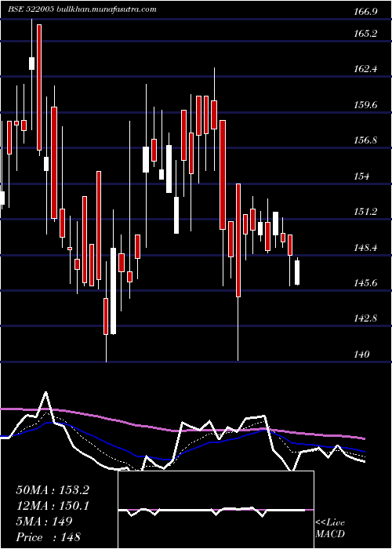392x549 pixels.
Task: Click the 156.8 price axis label
Action: (x=365, y=140)
